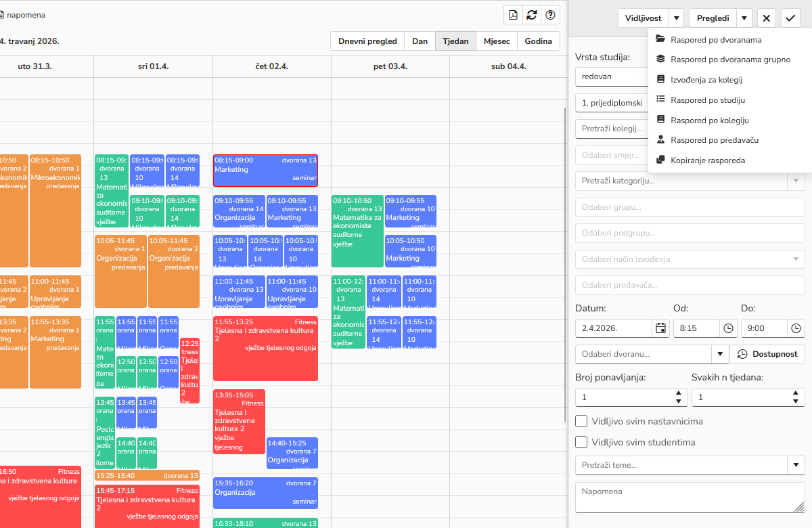Expand the Vidljivost dropdown arrow
The height and width of the screenshot is (528, 812).
(677, 18)
